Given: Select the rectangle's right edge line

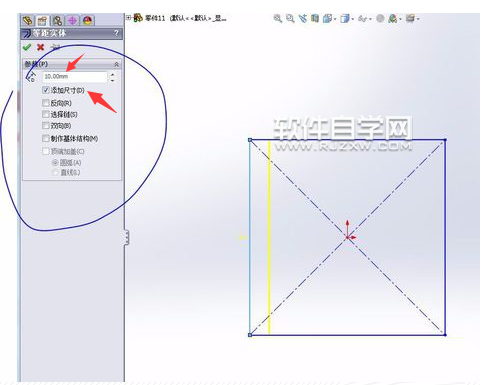Looking at the screenshot, I should tap(445, 237).
